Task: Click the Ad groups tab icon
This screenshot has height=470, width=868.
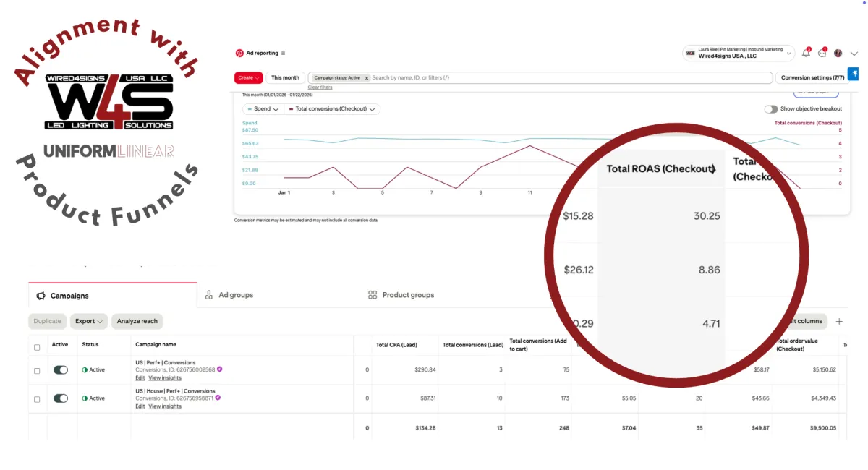Action: point(209,295)
